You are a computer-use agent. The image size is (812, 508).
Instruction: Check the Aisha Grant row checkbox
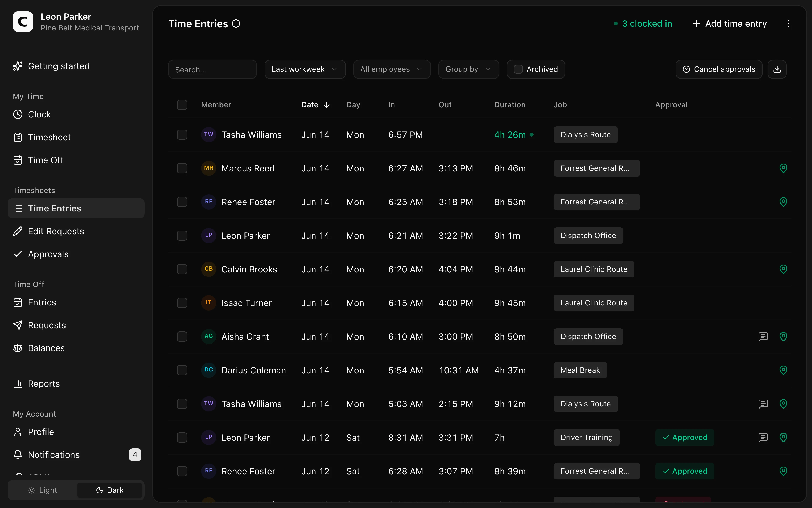click(182, 336)
